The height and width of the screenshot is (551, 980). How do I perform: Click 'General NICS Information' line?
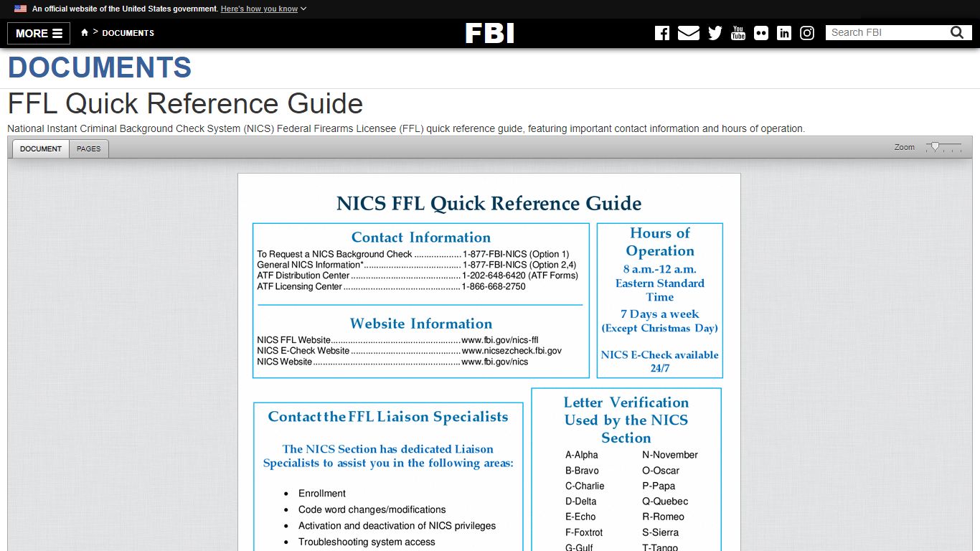[x=417, y=265]
